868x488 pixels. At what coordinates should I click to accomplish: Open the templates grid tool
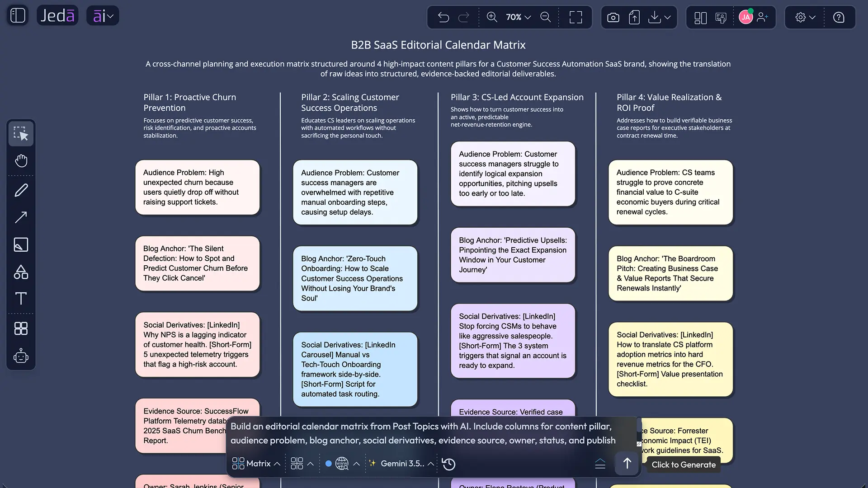pos(21,328)
